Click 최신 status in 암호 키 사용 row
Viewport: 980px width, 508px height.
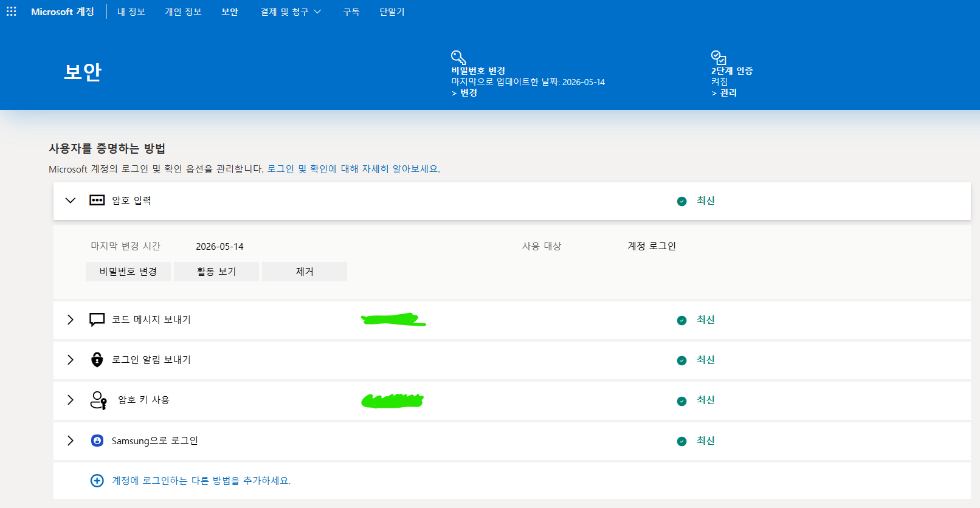pos(706,400)
